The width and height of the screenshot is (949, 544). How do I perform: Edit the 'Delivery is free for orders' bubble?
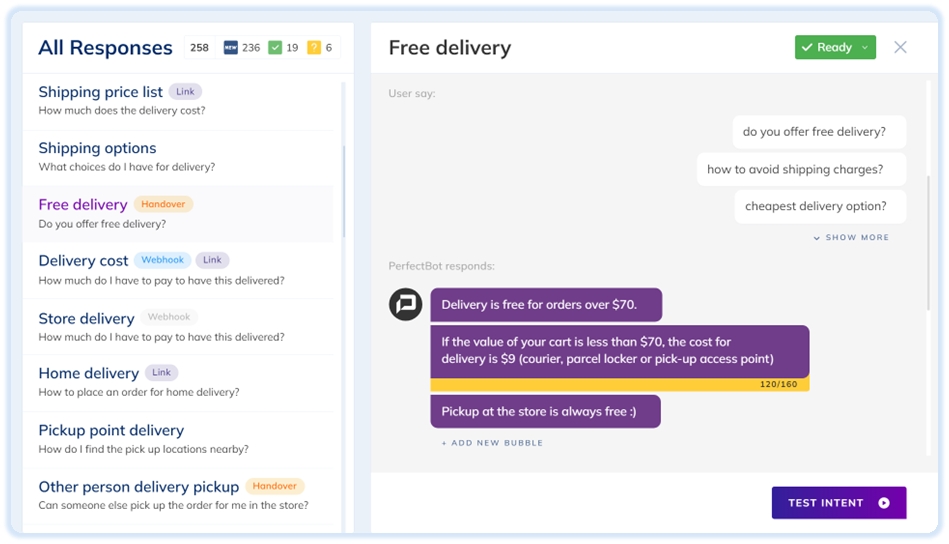(x=546, y=304)
